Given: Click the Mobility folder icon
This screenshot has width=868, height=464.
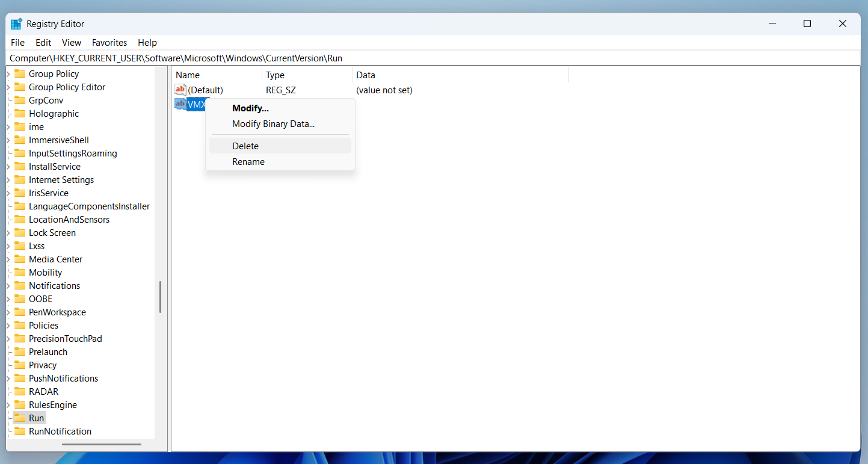Looking at the screenshot, I should coord(20,273).
